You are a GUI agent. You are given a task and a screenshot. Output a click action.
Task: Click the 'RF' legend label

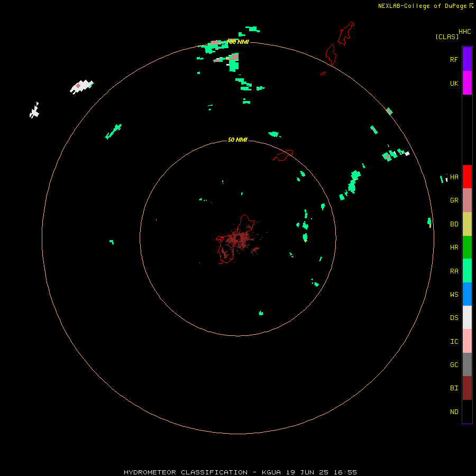coord(454,59)
